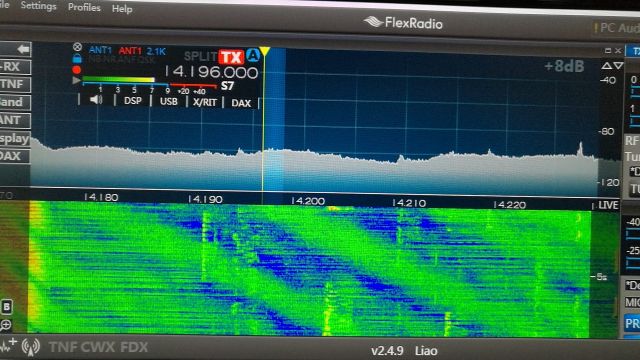Open the Settings menu
The height and width of the screenshot is (360, 640).
coord(38,6)
